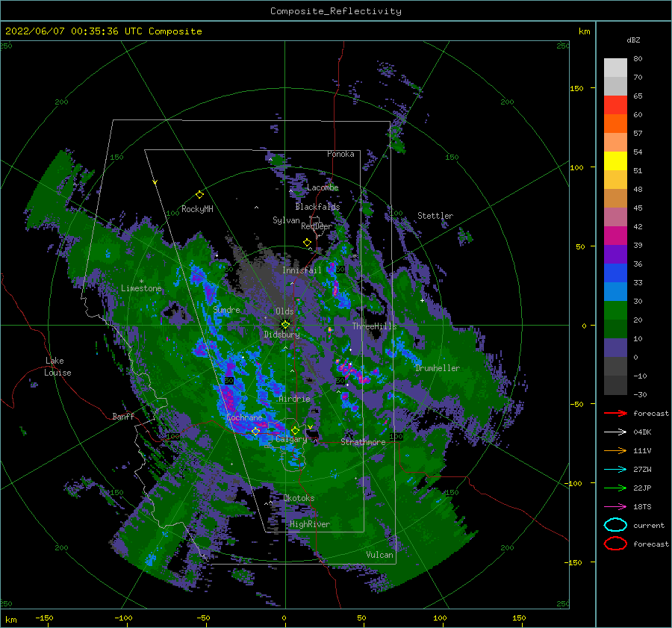Click the red 'forecast' ellipse legend icon
This screenshot has width=672, height=628.
[615, 544]
